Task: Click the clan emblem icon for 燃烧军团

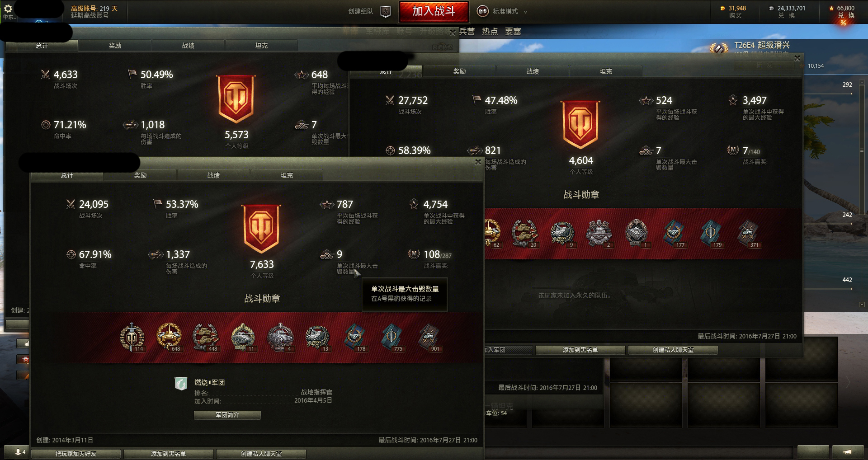Action: [x=181, y=384]
